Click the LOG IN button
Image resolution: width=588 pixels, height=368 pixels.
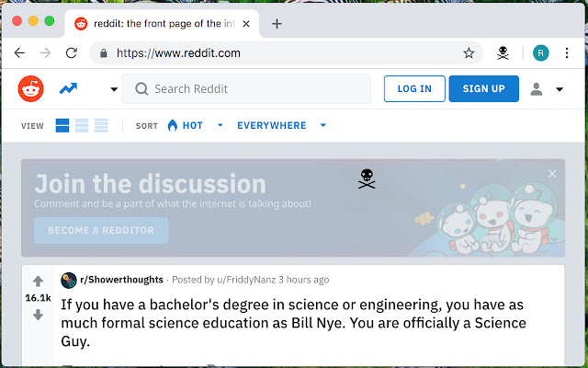(413, 89)
